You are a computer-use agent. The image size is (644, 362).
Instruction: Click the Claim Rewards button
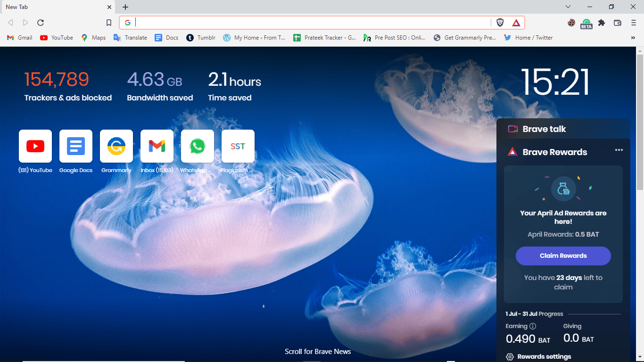pos(563,255)
